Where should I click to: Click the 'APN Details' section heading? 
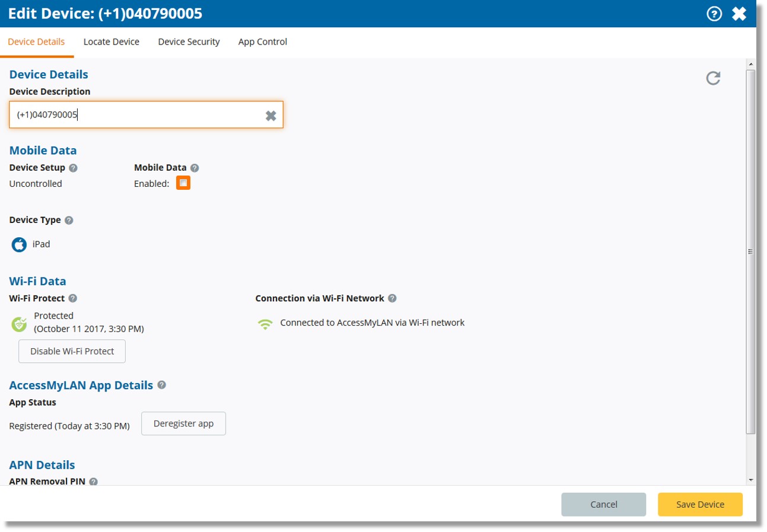42,465
